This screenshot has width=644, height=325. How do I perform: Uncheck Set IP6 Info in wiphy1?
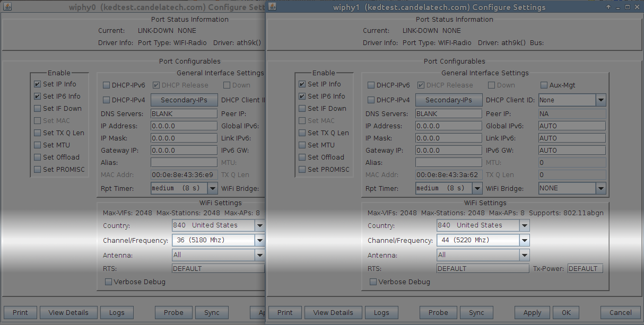302,96
